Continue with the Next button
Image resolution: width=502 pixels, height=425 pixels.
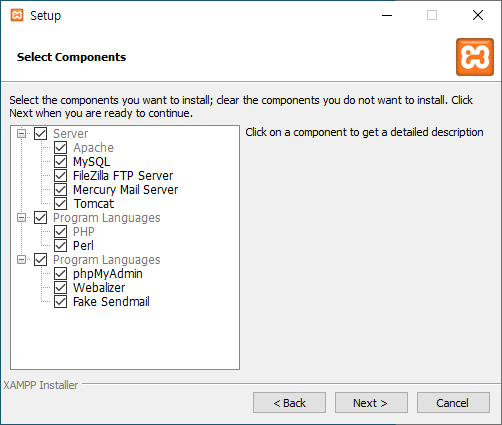click(371, 403)
